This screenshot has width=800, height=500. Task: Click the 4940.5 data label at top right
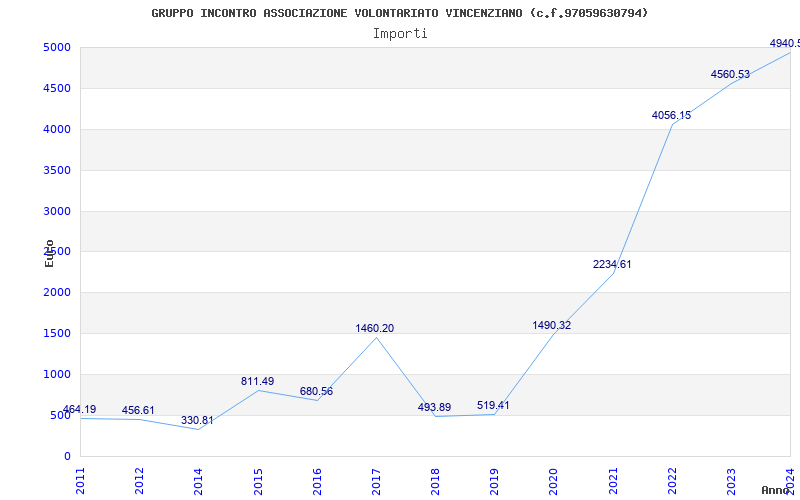785,43
